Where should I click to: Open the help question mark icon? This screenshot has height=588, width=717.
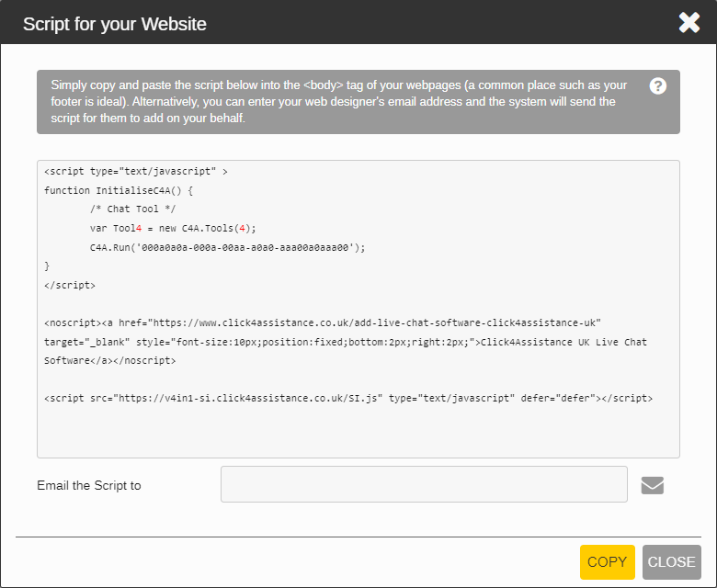[657, 85]
